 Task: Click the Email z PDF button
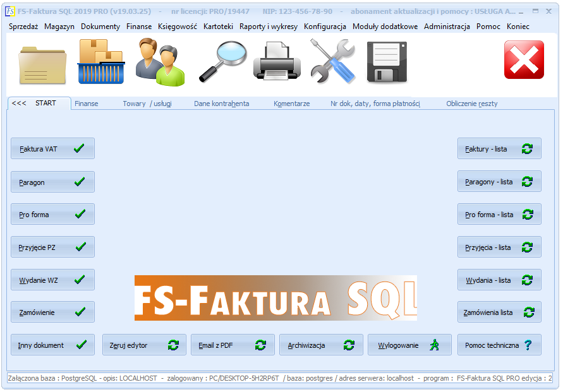[x=233, y=345]
